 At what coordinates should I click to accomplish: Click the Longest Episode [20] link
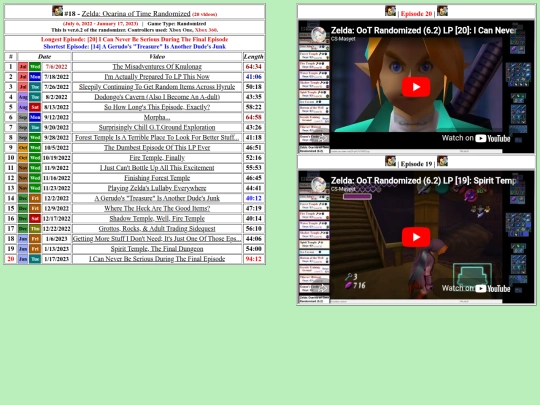coord(134,39)
